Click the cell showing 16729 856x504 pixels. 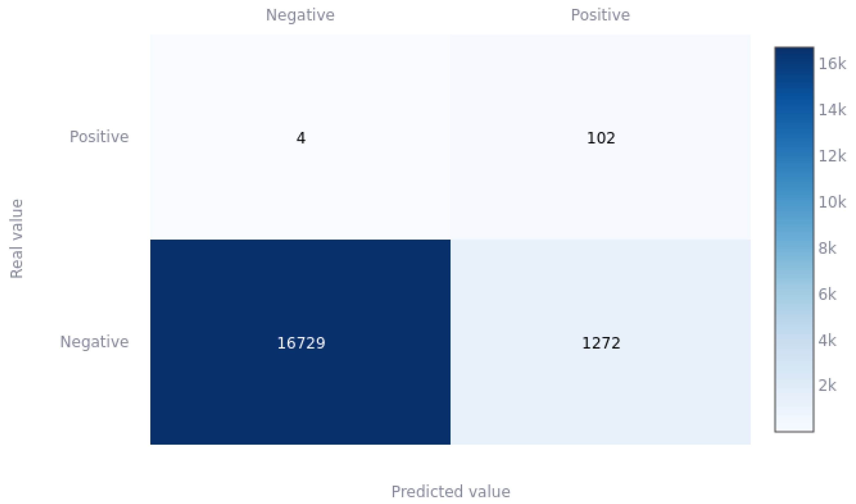(300, 342)
